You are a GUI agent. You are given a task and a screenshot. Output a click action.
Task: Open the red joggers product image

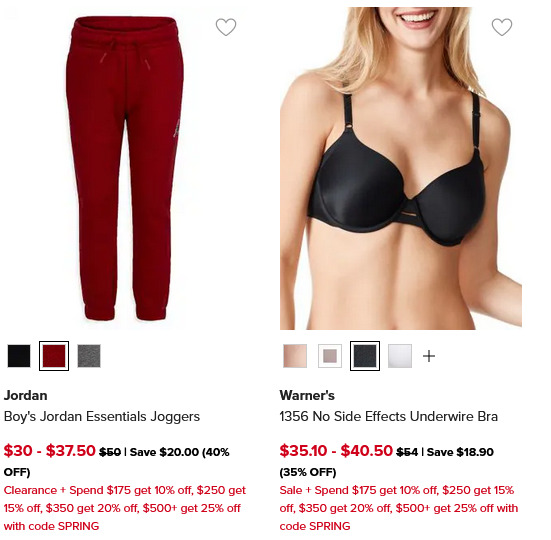click(x=125, y=168)
